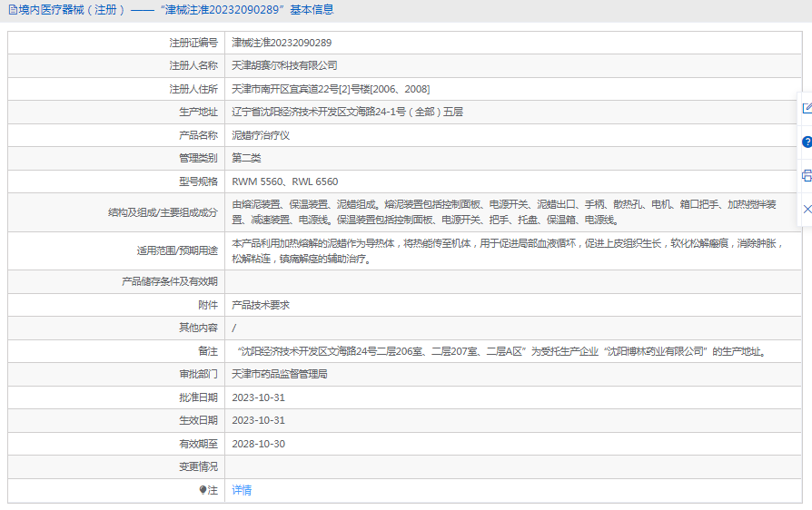Click the print icon on right sidebar
812x510 pixels.
pos(807,175)
